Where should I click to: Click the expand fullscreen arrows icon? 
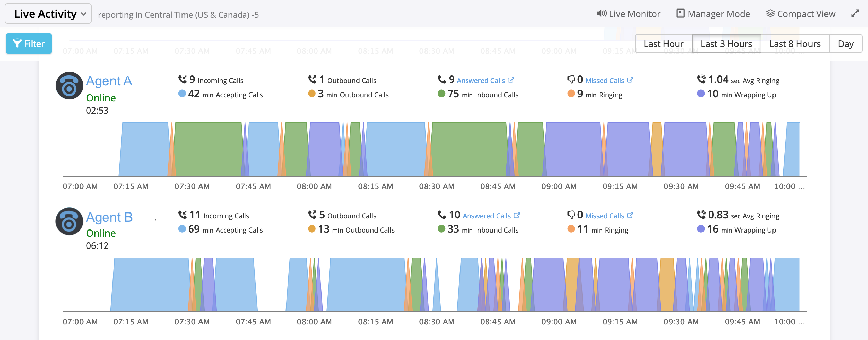point(855,14)
